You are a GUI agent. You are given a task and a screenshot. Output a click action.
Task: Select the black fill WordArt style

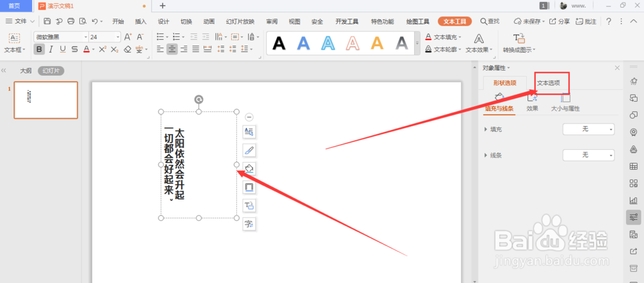coord(279,42)
